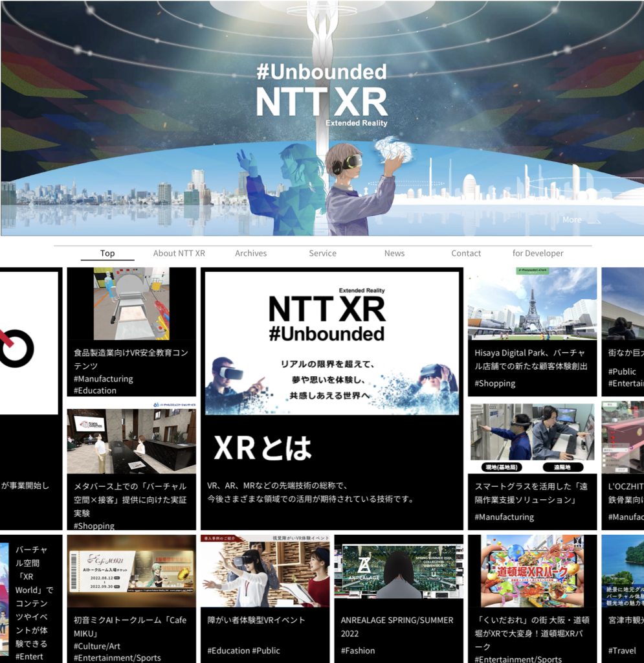Click the 初音ミクAIトークルーム「Cafe MIKU」 title

130,627
